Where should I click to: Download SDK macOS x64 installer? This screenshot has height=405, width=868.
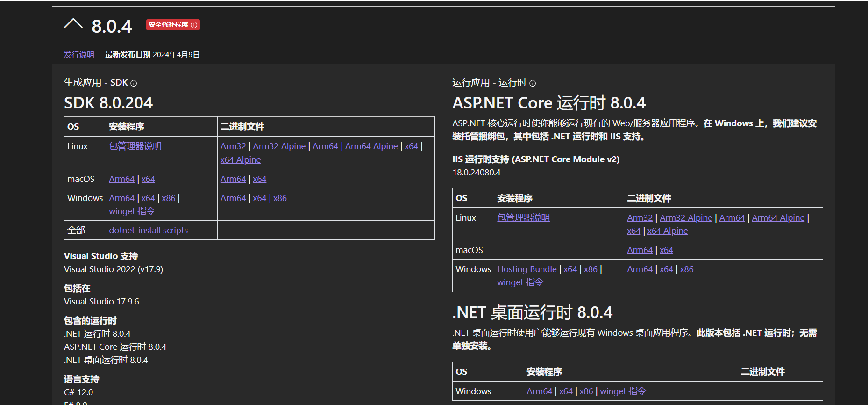(x=148, y=179)
